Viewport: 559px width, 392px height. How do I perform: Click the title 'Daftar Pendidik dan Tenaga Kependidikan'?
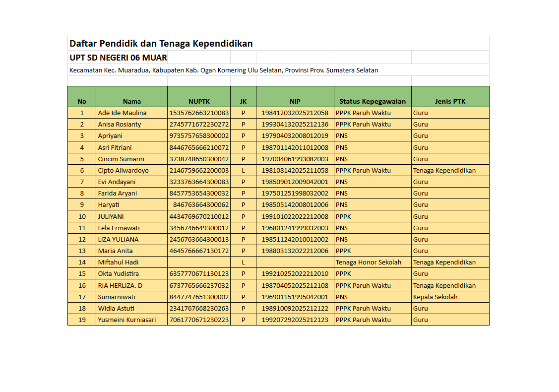161,44
